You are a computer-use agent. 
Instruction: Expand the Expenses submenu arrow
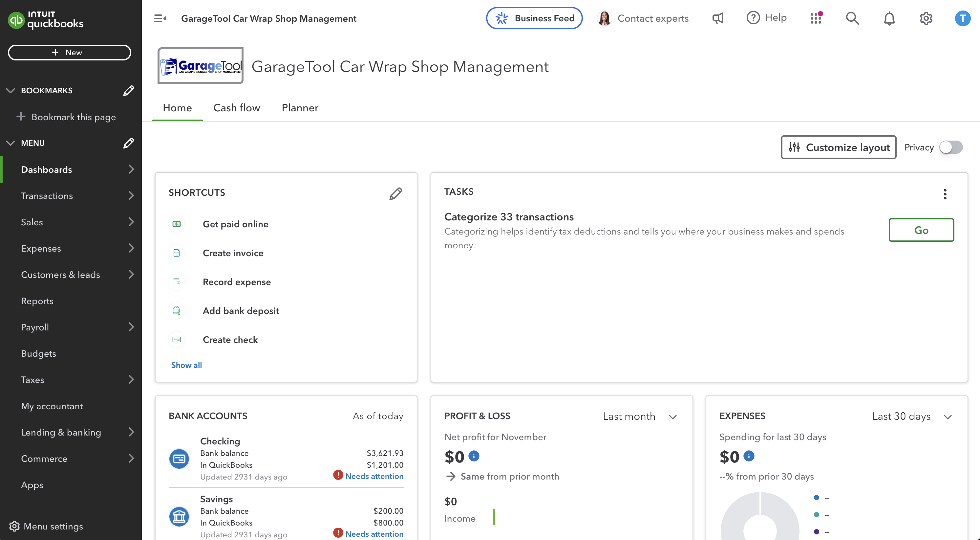(x=131, y=248)
